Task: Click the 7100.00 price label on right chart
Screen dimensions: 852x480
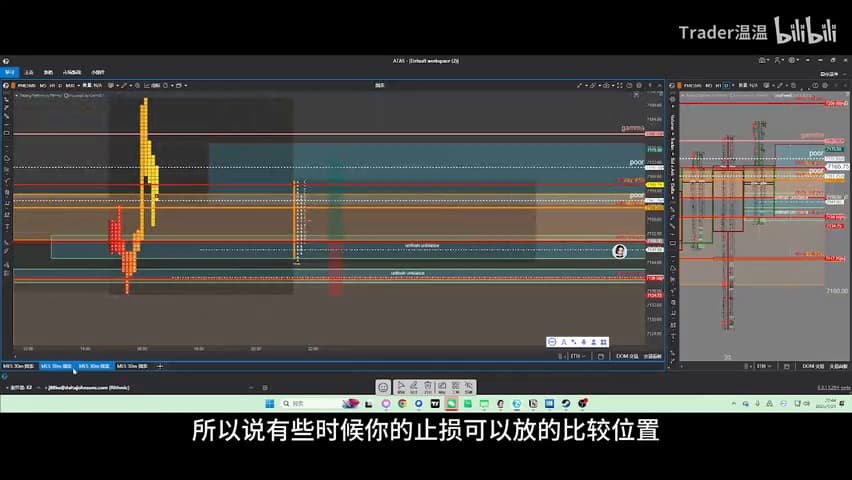Action: pos(837,291)
